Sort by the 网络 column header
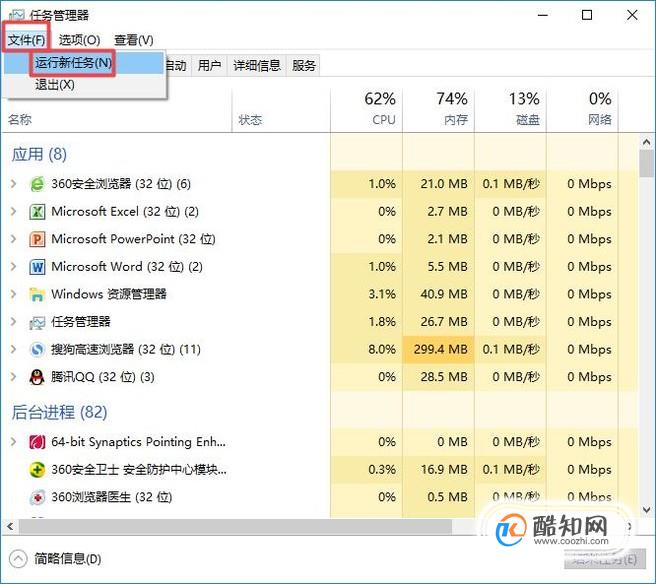Image resolution: width=656 pixels, height=584 pixels. [582, 110]
